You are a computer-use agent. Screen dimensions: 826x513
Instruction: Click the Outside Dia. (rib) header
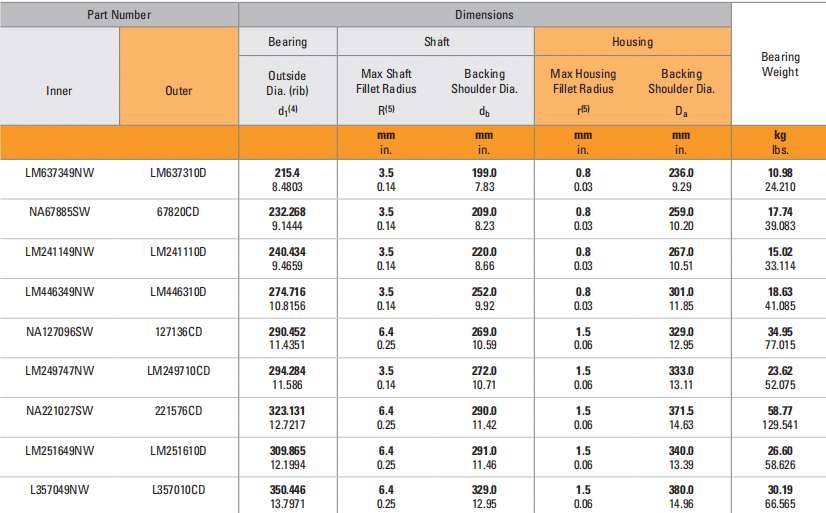coord(287,82)
